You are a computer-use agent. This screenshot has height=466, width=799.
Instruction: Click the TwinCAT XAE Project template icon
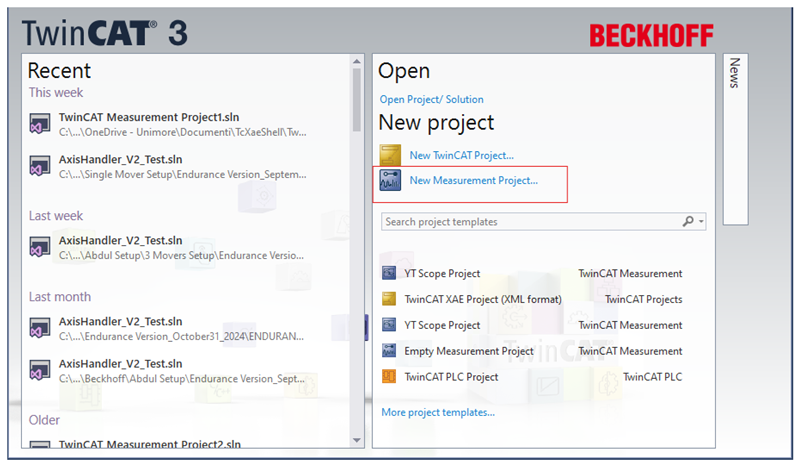coord(389,299)
